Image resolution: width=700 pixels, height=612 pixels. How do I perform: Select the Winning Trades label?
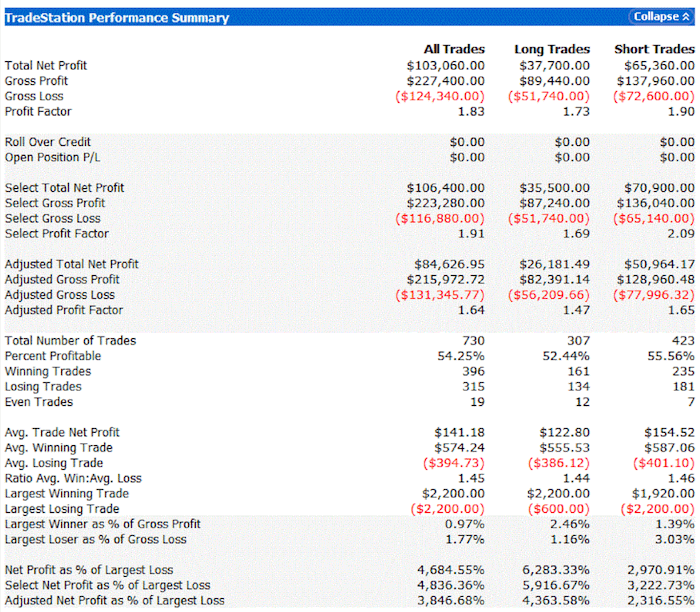[x=48, y=371]
